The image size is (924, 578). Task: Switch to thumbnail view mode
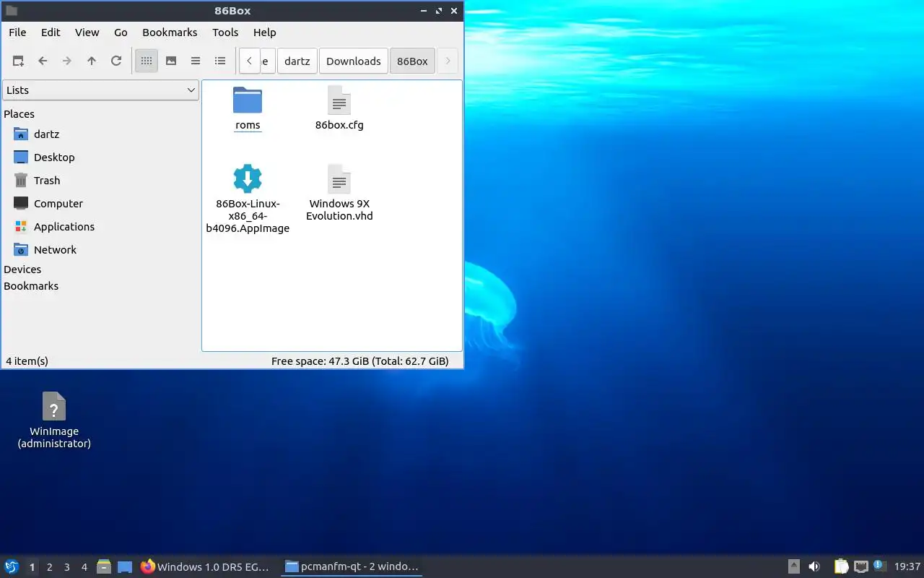[x=171, y=61]
